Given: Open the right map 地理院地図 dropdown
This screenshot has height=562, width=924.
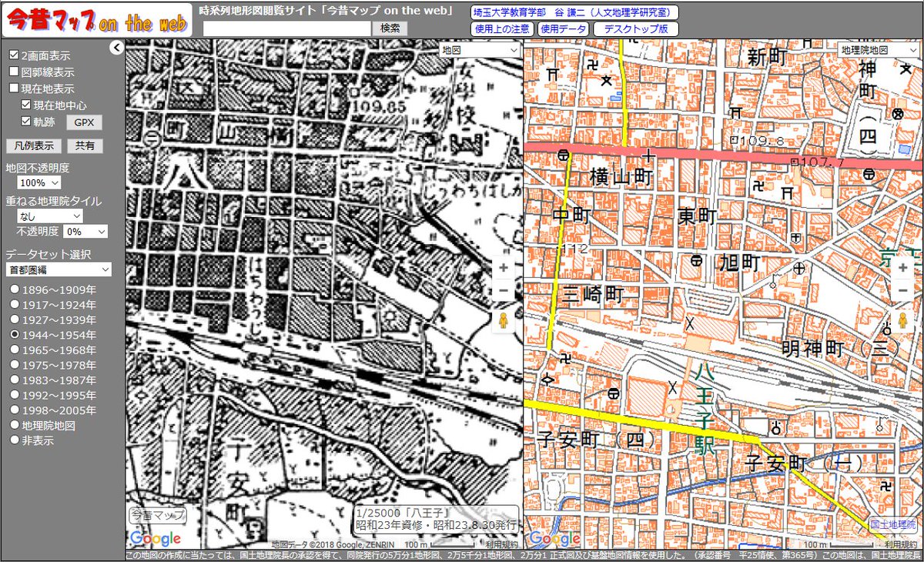Looking at the screenshot, I should (878, 49).
